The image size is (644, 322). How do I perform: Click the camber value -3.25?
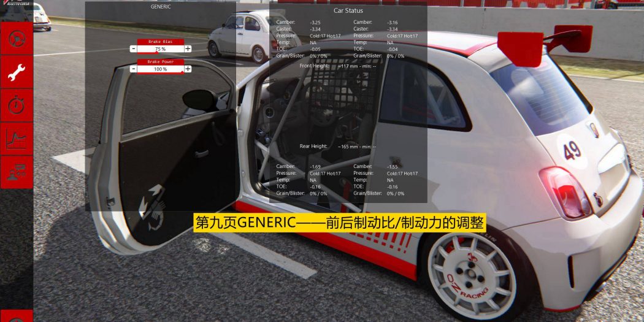click(315, 22)
